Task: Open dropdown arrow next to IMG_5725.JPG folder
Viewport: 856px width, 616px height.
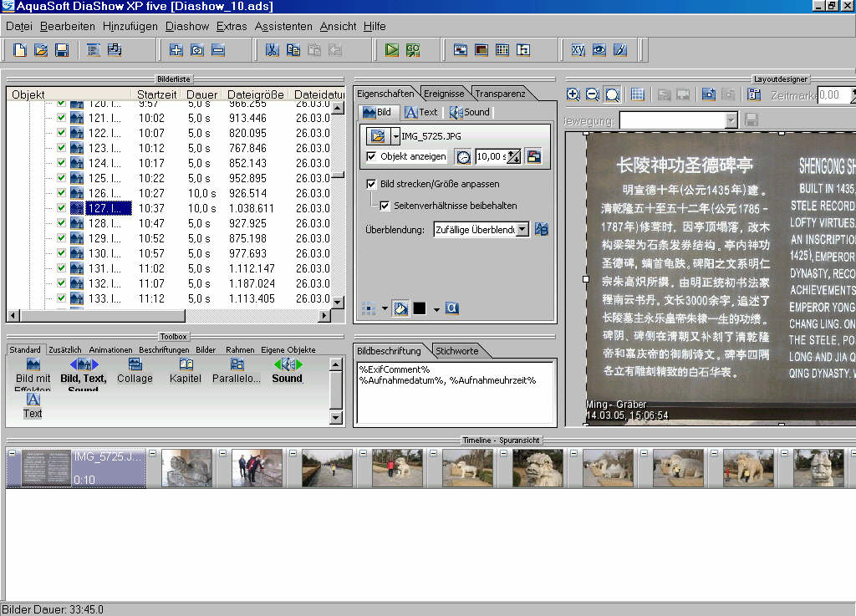Action: pyautogui.click(x=395, y=135)
